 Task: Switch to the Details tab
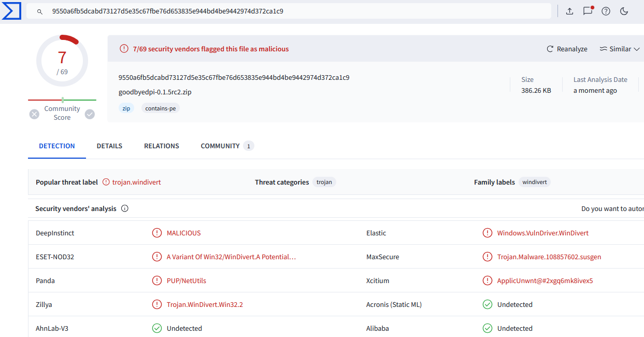109,146
